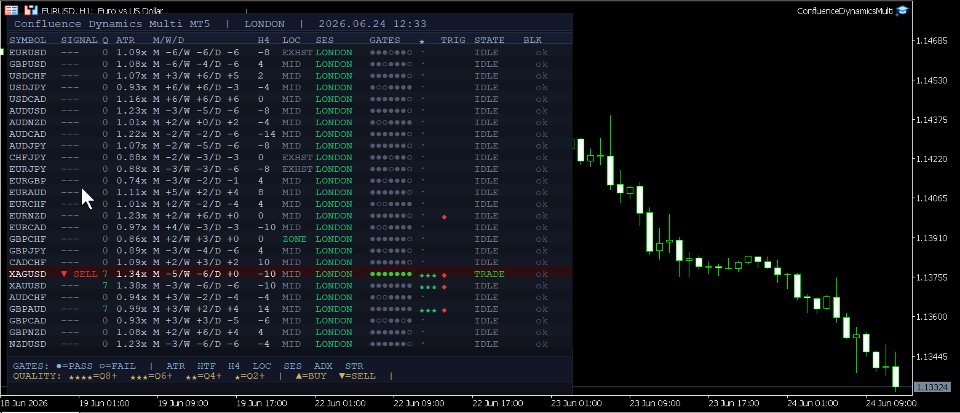The image size is (960, 413).
Task: Click the LONDON session label in the panel title
Action: point(264,24)
